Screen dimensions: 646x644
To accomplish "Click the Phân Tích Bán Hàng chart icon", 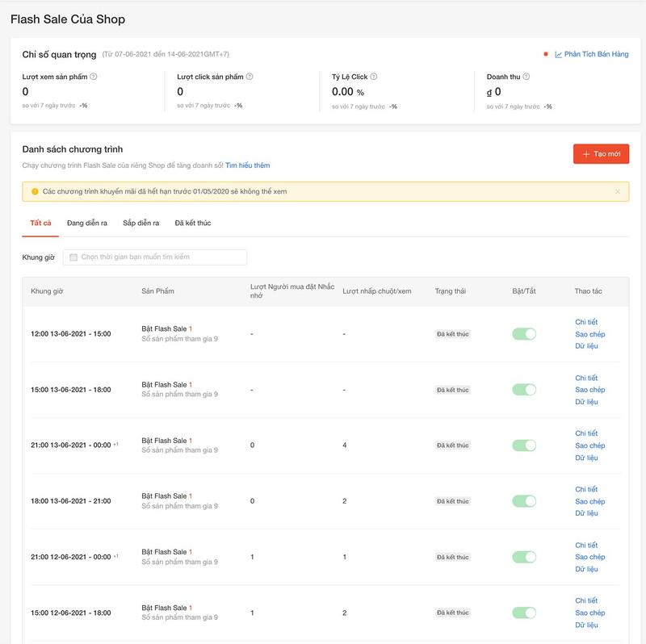I will click(558, 55).
